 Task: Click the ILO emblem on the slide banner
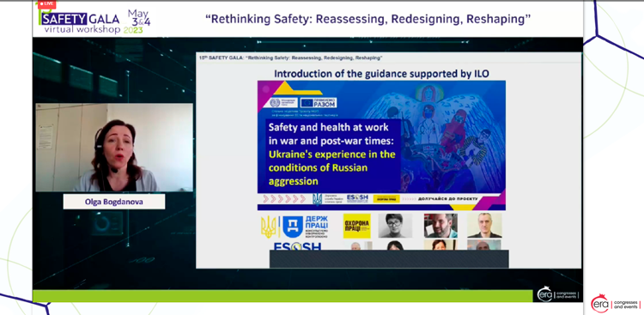(x=275, y=103)
